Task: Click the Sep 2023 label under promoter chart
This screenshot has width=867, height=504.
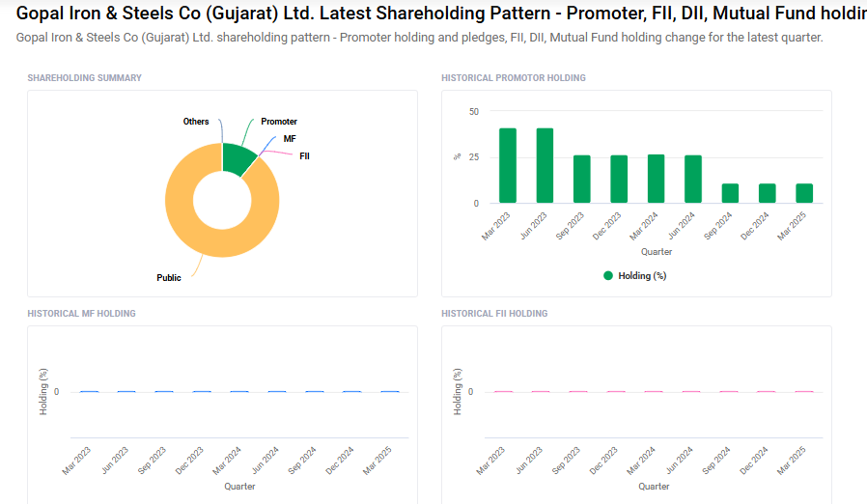Action: (x=570, y=226)
